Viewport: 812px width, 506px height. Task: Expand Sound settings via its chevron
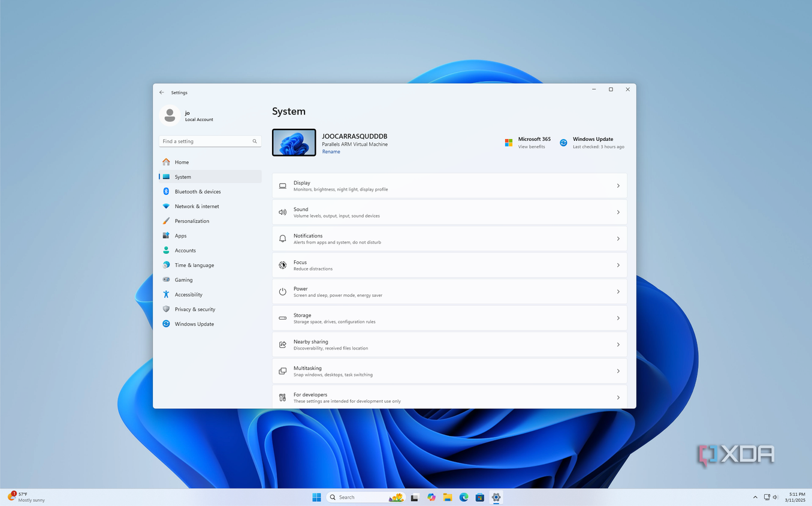point(618,212)
